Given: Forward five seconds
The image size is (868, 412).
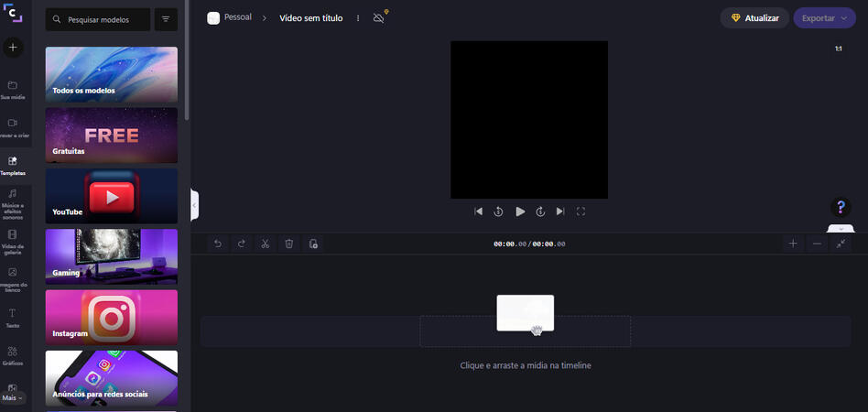Looking at the screenshot, I should point(540,211).
